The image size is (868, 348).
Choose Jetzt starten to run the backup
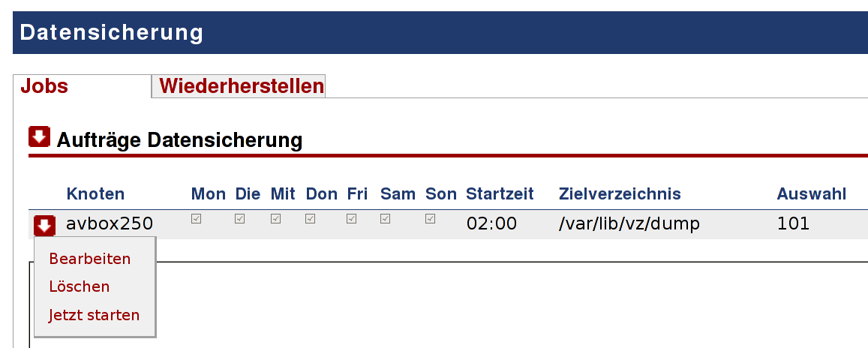(94, 315)
